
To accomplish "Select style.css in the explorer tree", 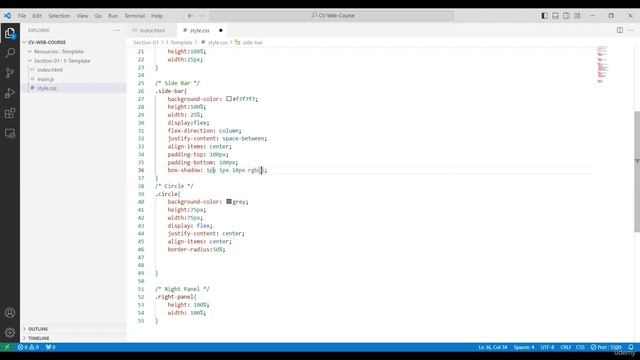I will coord(73,88).
